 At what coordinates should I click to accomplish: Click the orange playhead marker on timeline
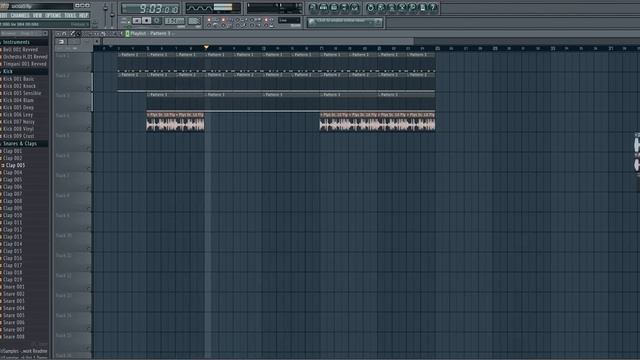click(206, 48)
